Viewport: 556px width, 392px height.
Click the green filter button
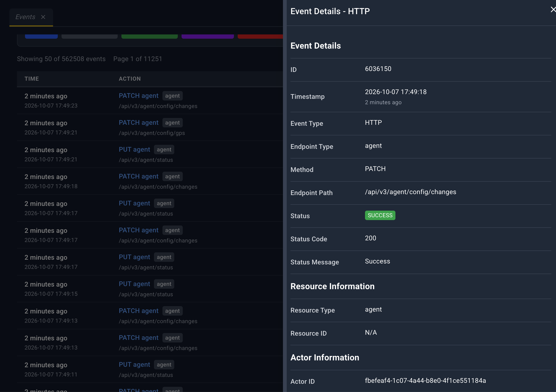149,36
